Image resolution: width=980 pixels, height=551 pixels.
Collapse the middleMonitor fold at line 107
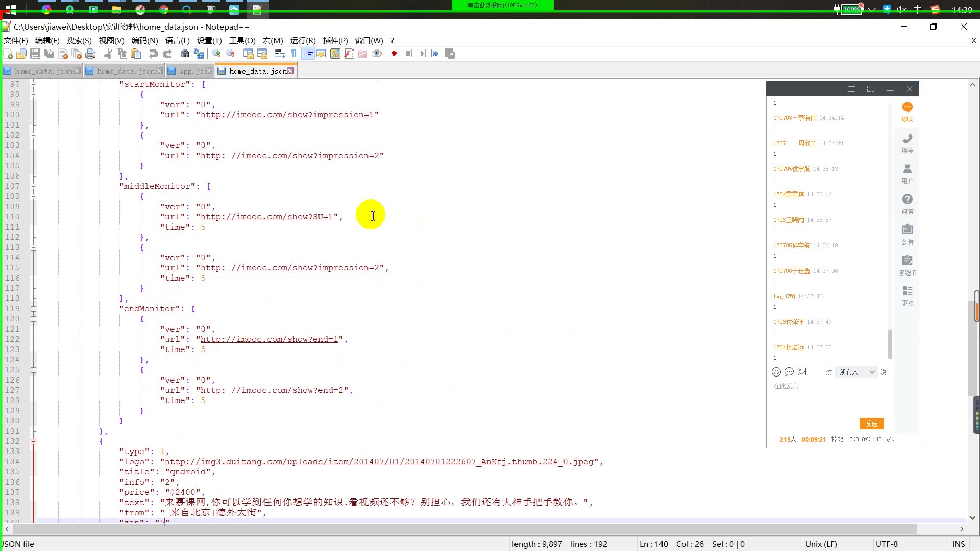(33, 186)
